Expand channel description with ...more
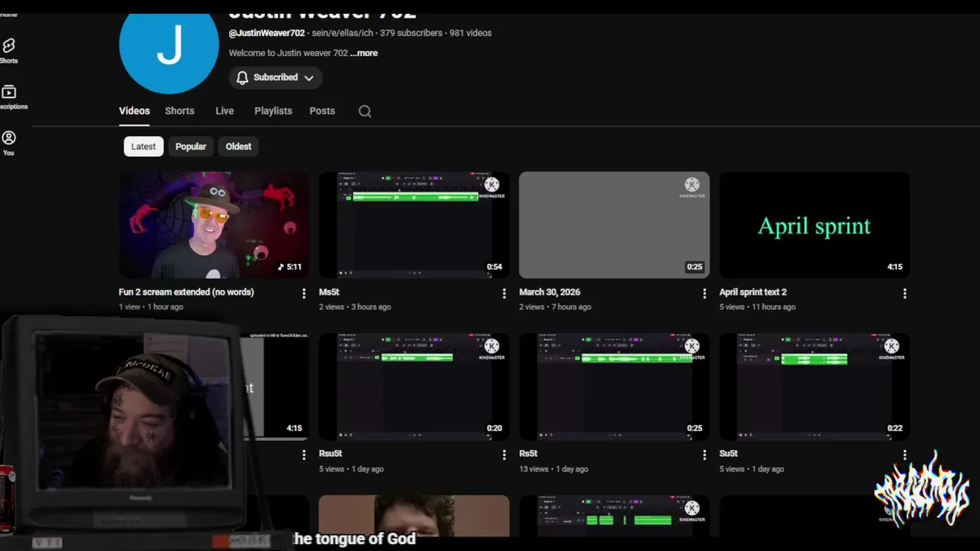 pos(364,53)
